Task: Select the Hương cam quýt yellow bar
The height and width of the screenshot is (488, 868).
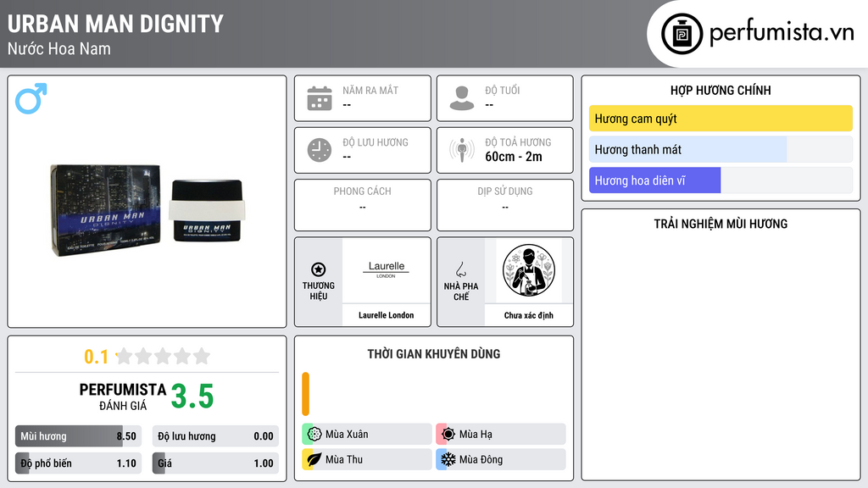Action: point(721,119)
